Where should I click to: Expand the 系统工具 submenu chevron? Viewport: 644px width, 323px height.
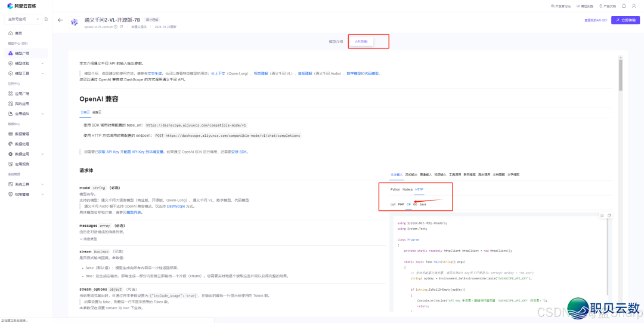tap(42, 184)
